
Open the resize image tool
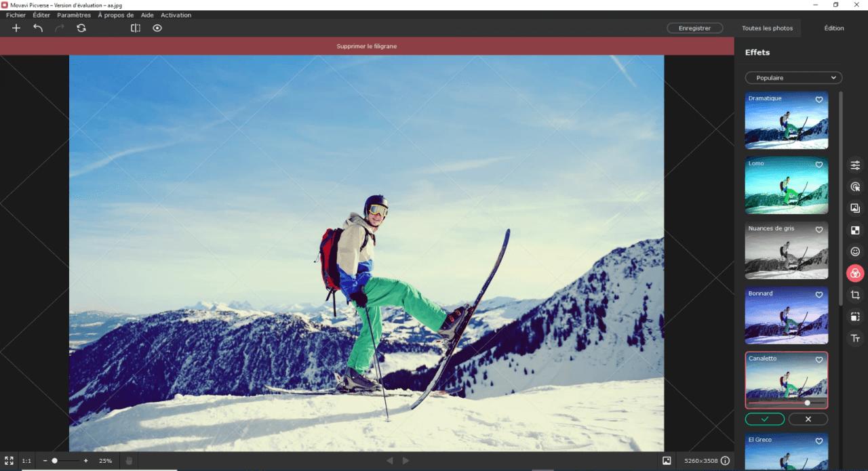coord(855,316)
